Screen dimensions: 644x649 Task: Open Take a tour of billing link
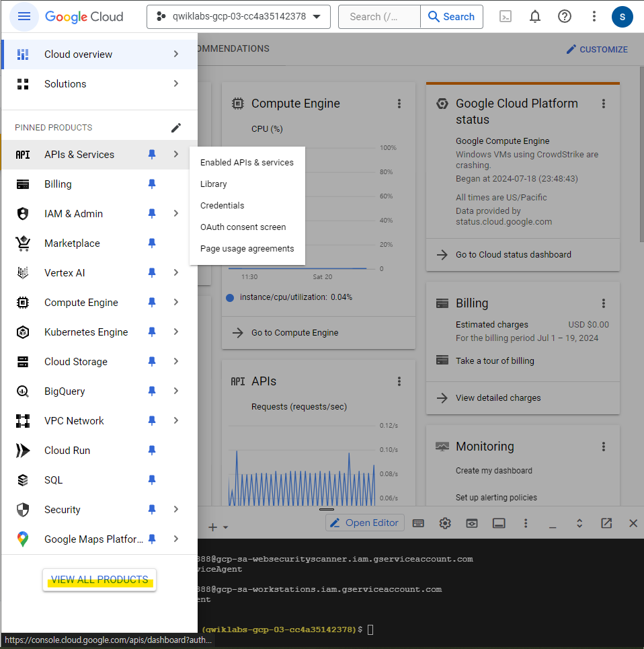[x=495, y=361]
